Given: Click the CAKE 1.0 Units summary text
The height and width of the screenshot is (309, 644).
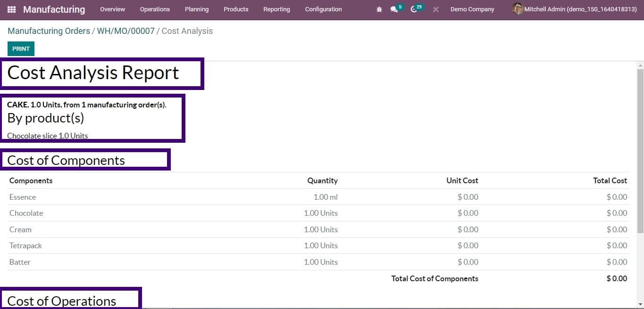Looking at the screenshot, I should click(x=87, y=105).
